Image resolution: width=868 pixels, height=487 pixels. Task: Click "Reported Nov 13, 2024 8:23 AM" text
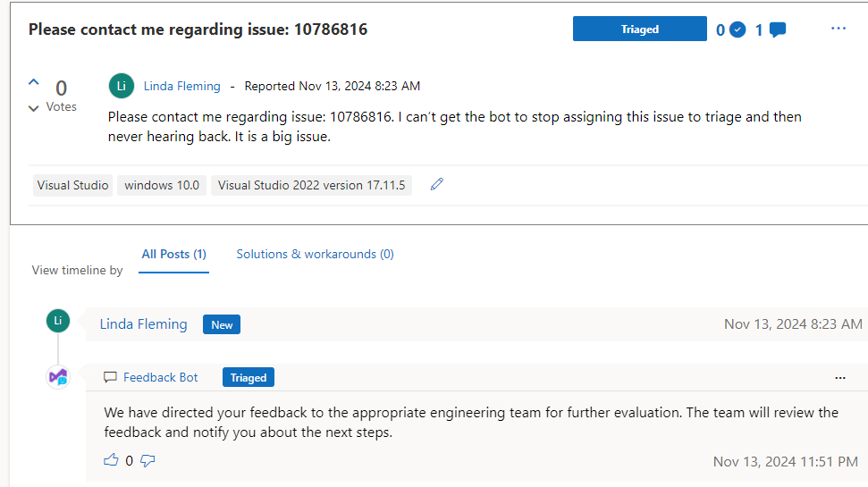[x=333, y=87]
